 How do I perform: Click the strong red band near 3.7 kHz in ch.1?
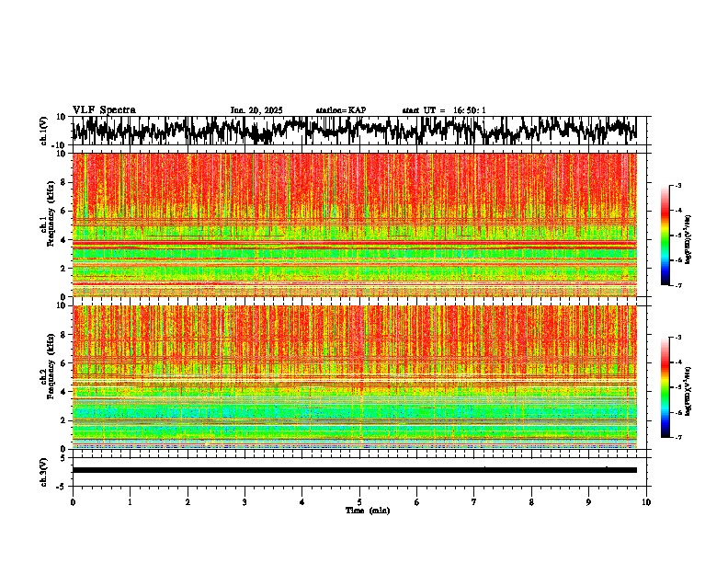coord(354,244)
